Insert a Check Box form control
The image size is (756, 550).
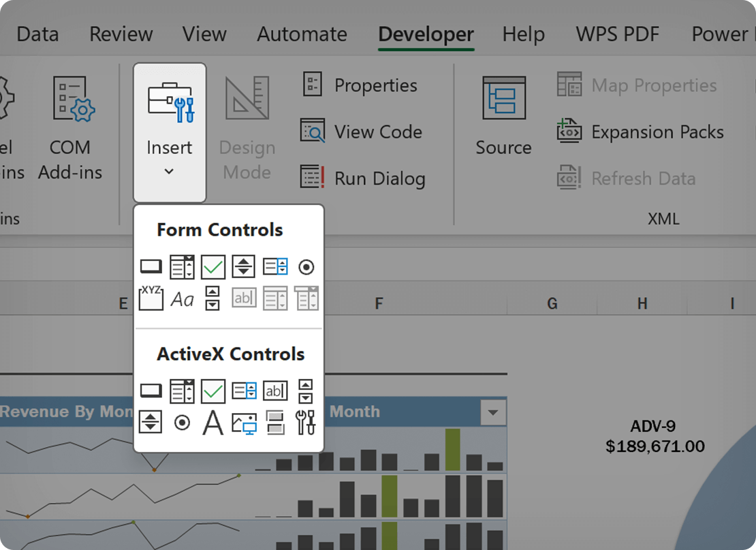pyautogui.click(x=213, y=266)
